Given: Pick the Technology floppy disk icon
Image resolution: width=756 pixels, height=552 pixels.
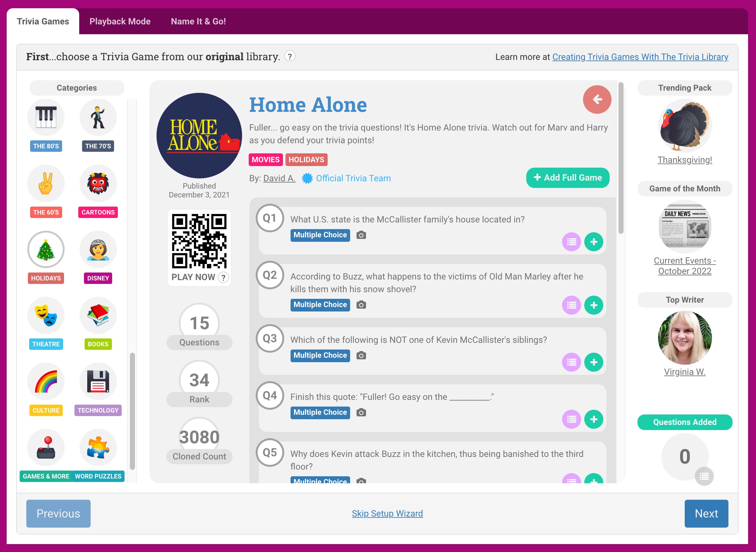Looking at the screenshot, I should click(x=98, y=381).
